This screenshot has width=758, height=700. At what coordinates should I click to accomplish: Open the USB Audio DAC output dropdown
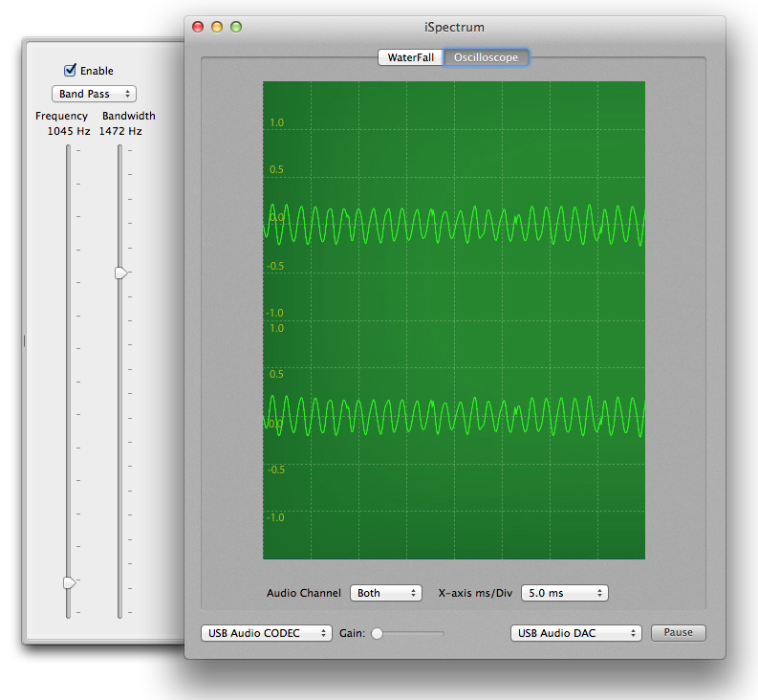coord(576,633)
